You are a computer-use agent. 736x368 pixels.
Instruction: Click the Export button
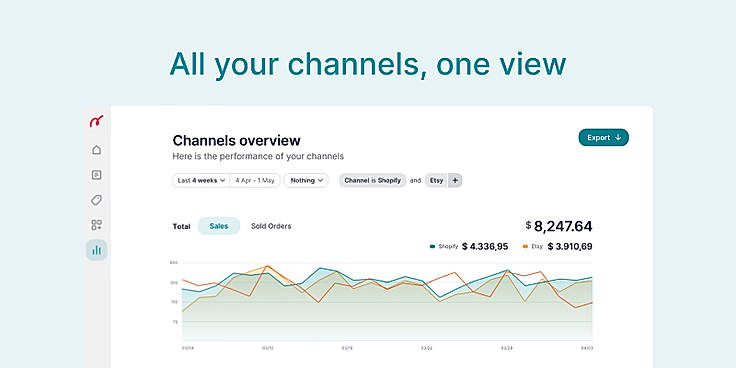click(604, 138)
